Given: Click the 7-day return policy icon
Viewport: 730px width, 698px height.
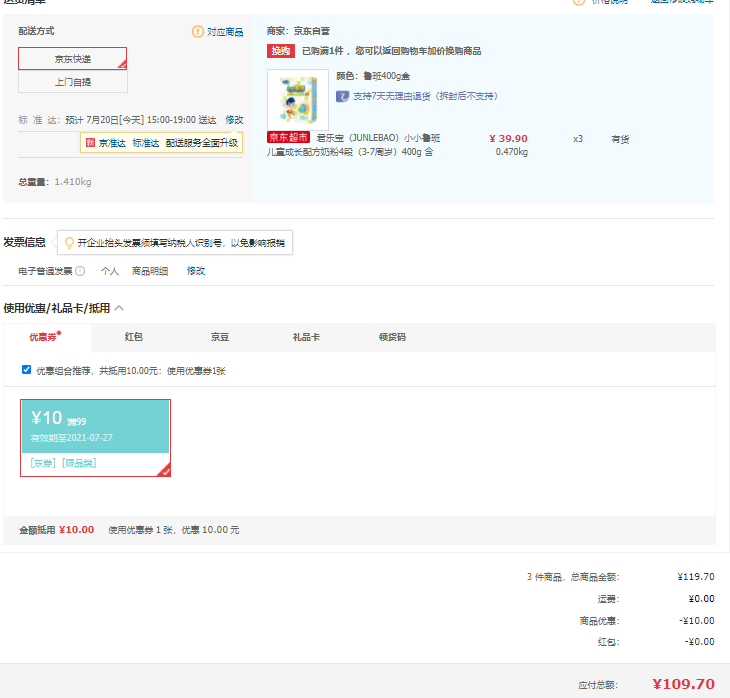Looking at the screenshot, I should (342, 96).
